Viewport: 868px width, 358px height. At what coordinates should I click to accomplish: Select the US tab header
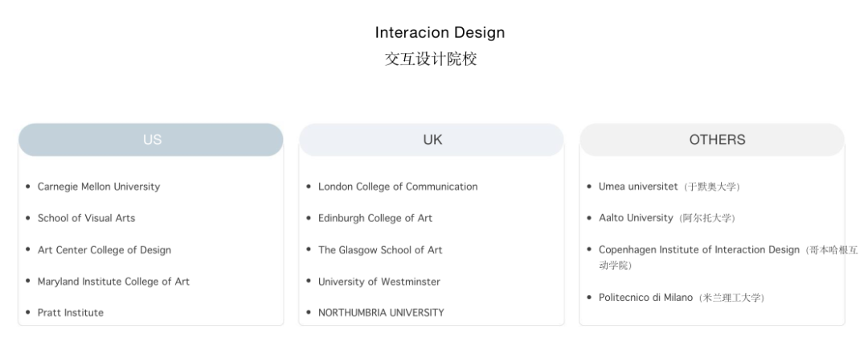[151, 140]
